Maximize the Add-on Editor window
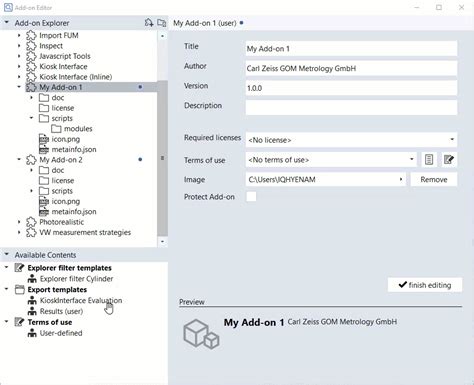Screen dimensions: 474x385 tap(439, 7)
